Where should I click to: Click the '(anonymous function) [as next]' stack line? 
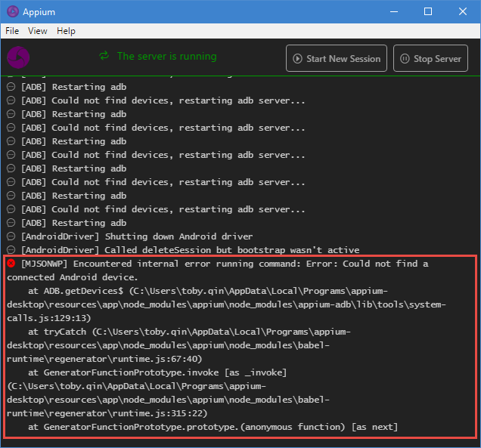[213, 427]
